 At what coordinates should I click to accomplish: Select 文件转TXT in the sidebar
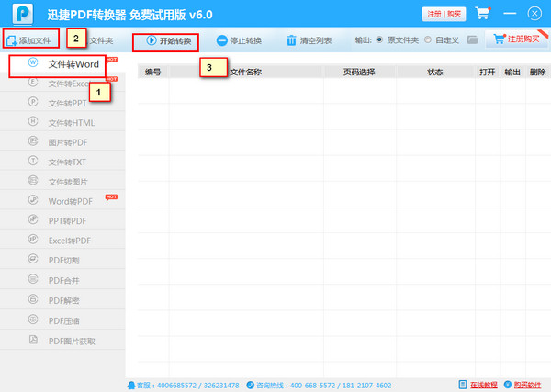click(62, 162)
